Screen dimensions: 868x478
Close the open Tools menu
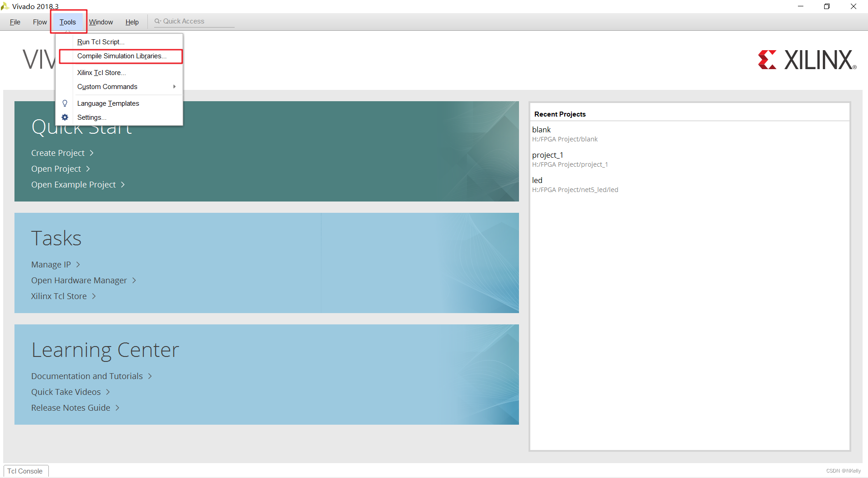pyautogui.click(x=68, y=22)
